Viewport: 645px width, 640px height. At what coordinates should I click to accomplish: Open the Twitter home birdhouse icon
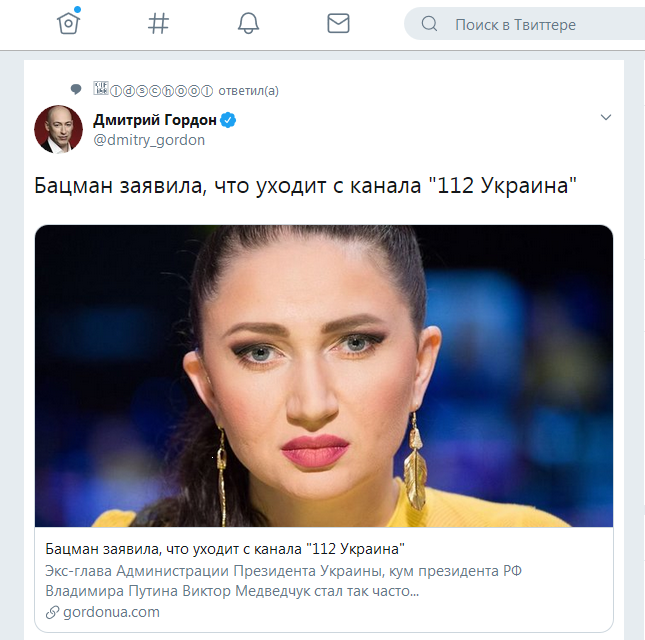(x=68, y=23)
